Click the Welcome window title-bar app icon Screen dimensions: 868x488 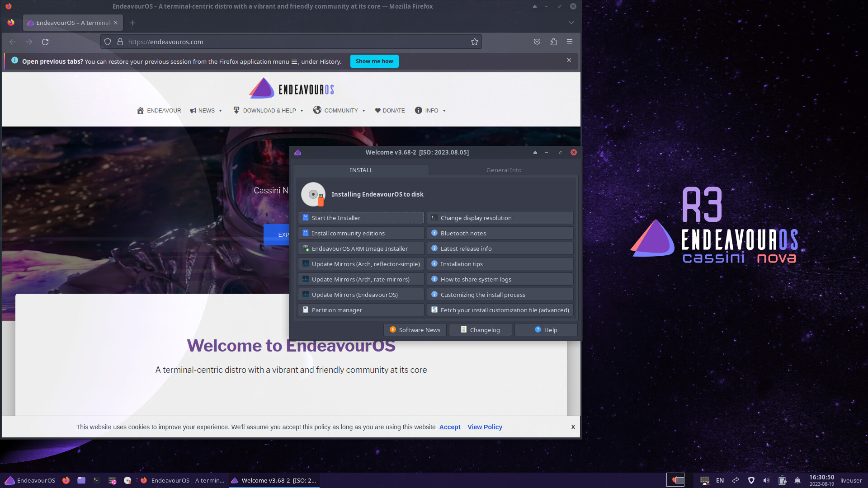click(297, 153)
